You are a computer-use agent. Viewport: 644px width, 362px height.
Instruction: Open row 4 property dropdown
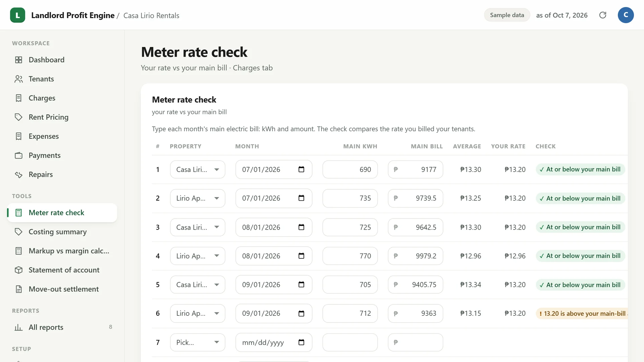point(198,256)
